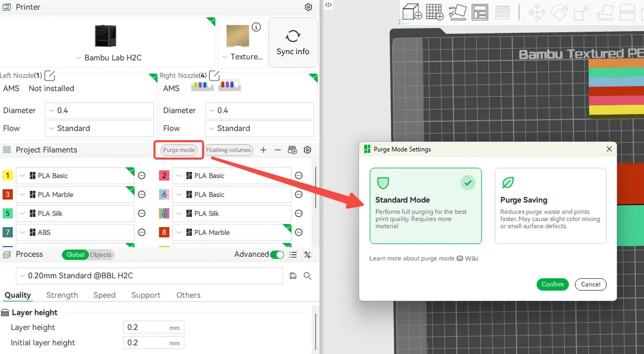The image size is (644, 354).
Task: Switch to the Speed tab
Action: pos(104,295)
